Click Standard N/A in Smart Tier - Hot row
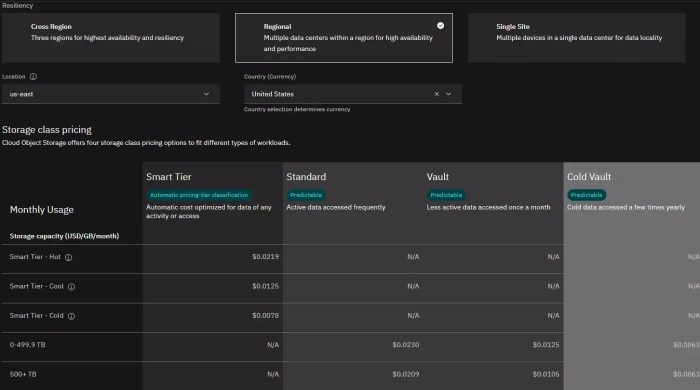The image size is (700, 390). coord(413,257)
